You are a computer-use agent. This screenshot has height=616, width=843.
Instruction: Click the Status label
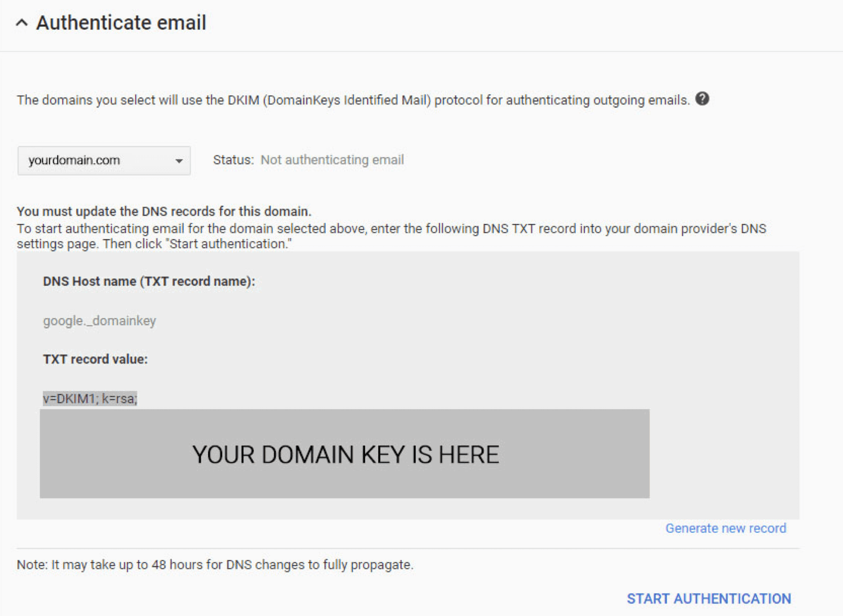click(233, 160)
